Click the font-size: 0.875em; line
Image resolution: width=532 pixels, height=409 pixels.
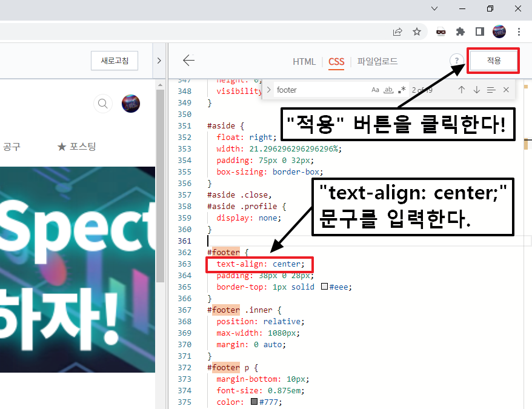(x=261, y=391)
